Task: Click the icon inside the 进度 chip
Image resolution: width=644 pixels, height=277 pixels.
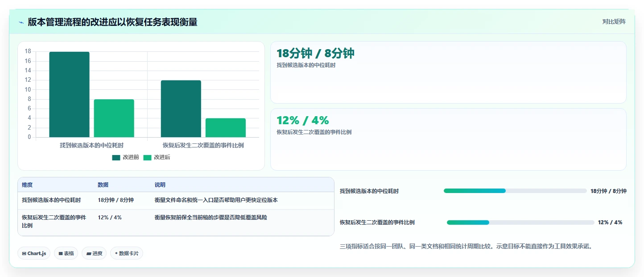Action: pyautogui.click(x=89, y=253)
